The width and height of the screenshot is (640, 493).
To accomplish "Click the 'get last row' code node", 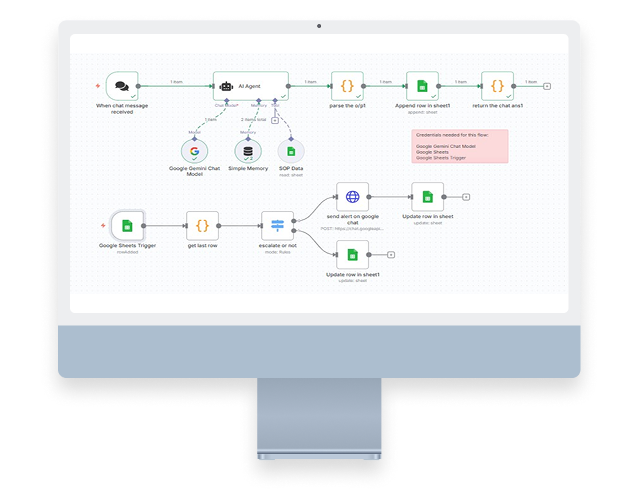I will [x=202, y=225].
